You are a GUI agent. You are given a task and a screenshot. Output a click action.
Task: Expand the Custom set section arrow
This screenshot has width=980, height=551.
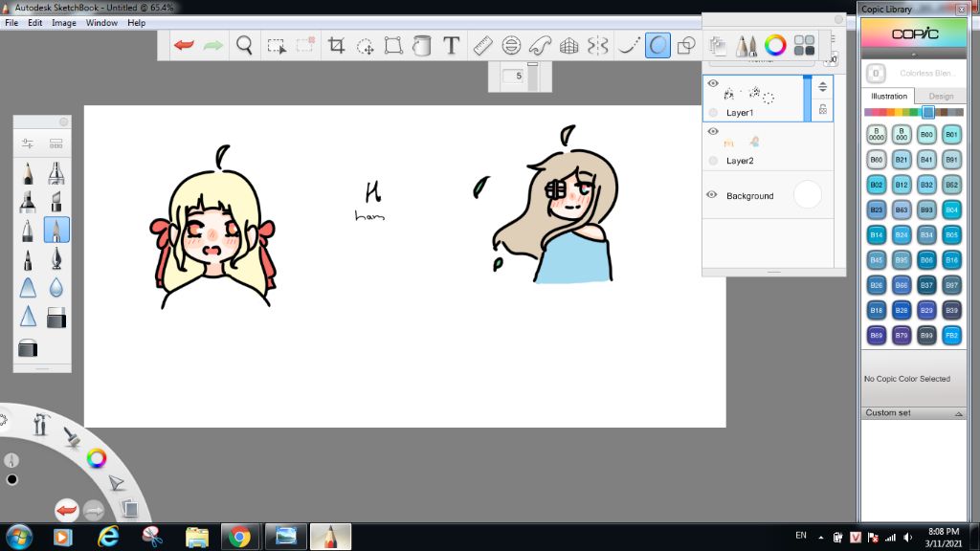[958, 413]
